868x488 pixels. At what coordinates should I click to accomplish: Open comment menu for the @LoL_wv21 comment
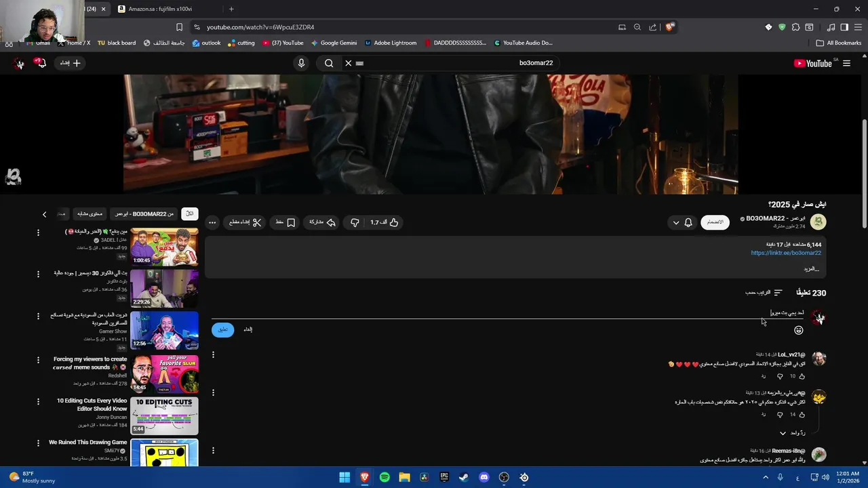[213, 354]
